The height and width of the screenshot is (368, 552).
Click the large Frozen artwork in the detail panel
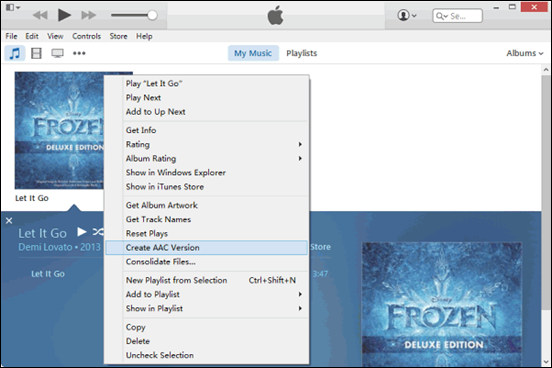coord(442,304)
